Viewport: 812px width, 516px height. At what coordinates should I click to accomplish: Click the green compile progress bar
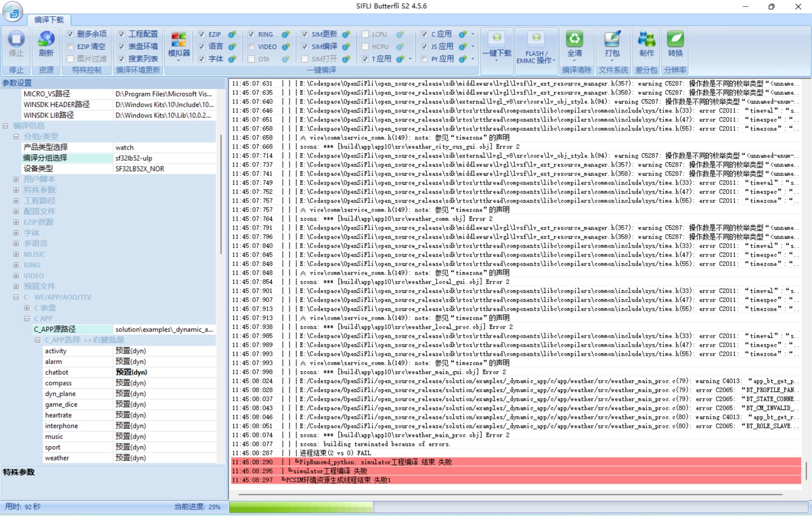coord(300,507)
